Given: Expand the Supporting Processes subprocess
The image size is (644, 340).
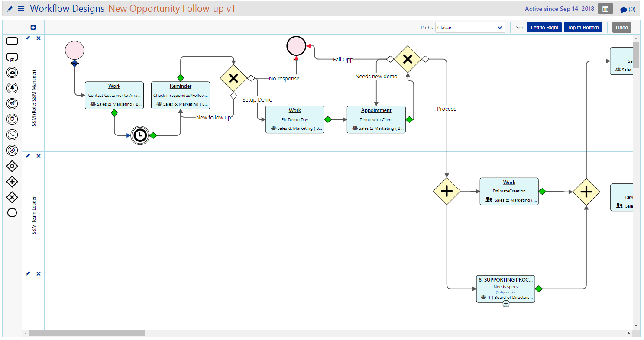Looking at the screenshot, I should (505, 304).
